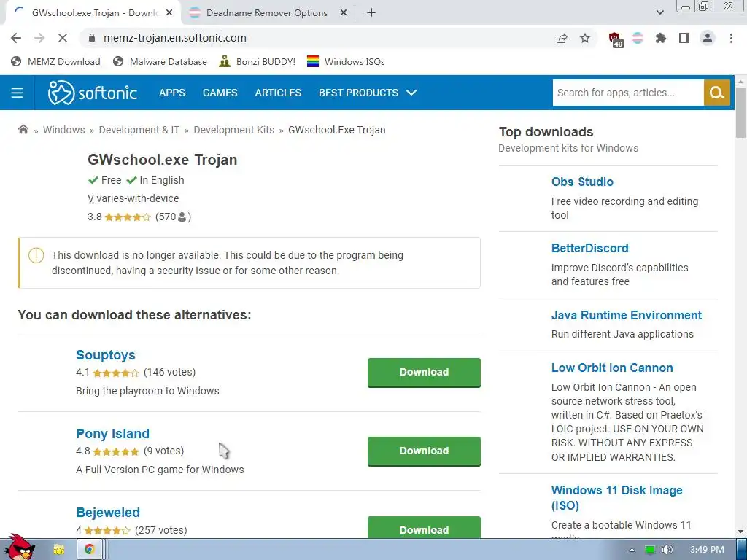747x560 pixels.
Task: Download Souptoys with the green button
Action: [424, 373]
